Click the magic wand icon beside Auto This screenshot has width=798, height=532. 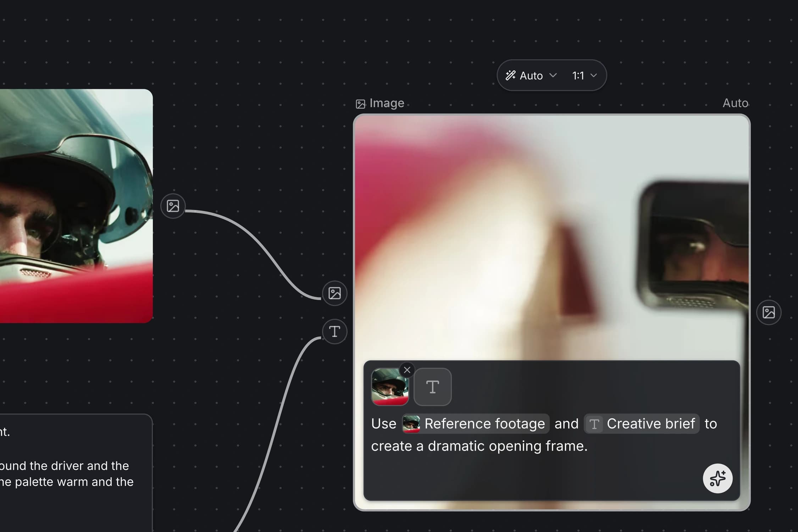(510, 76)
